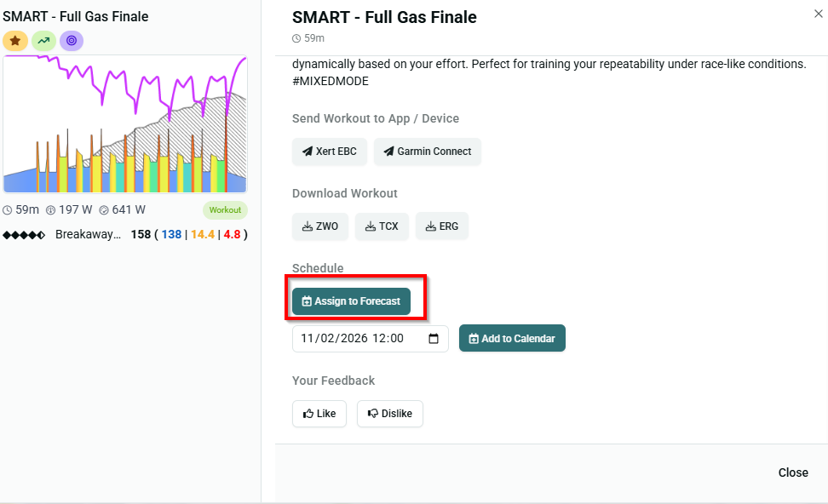Image resolution: width=828 pixels, height=504 pixels.
Task: Click the green Workout tag label
Action: 225,209
